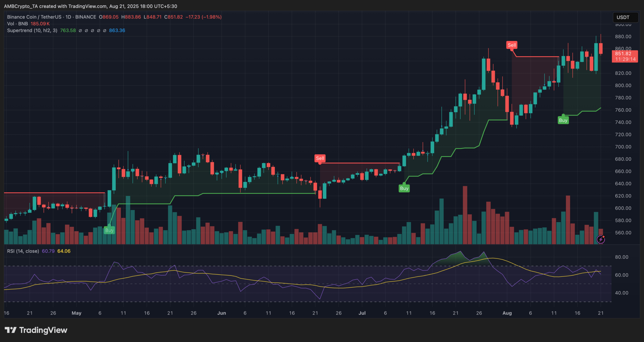This screenshot has width=644, height=342.
Task: Click the AMBCrypto_TA header caption text
Action: point(91,6)
